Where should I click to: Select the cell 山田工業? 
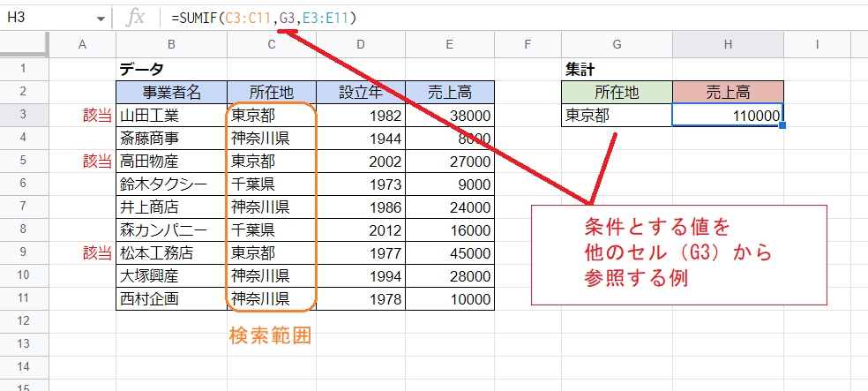click(172, 116)
